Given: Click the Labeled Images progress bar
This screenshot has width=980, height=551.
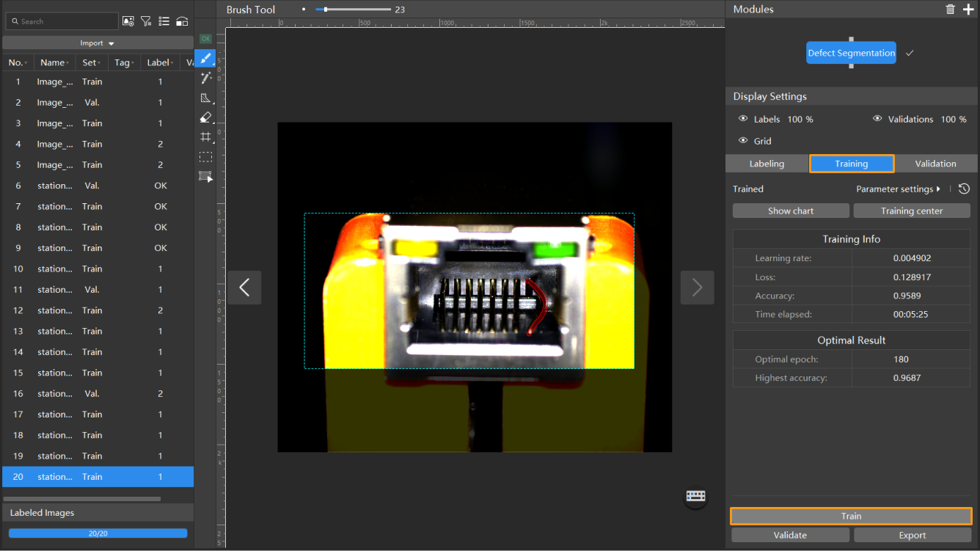Looking at the screenshot, I should [98, 533].
